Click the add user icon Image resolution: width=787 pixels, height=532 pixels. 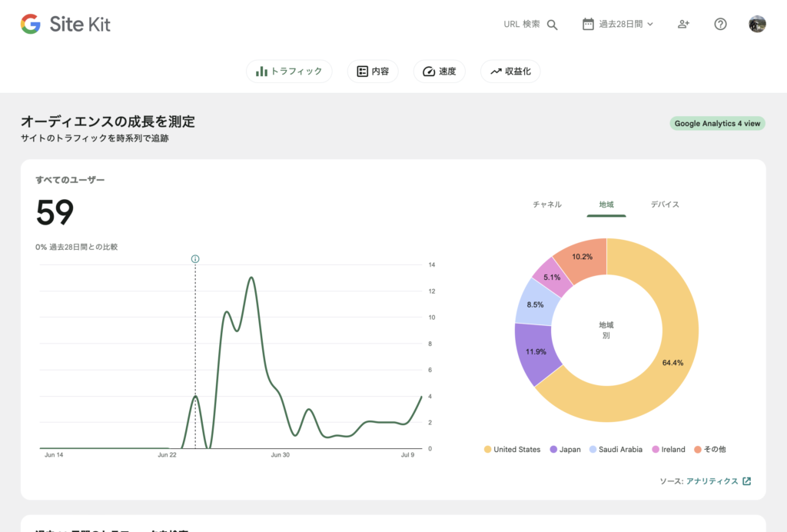683,24
